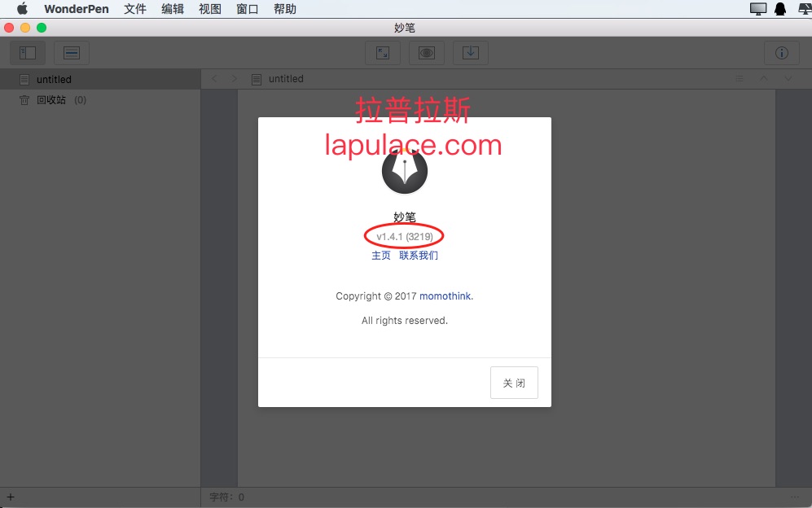Click the untitled title in editor header
The image size is (812, 508).
point(286,79)
